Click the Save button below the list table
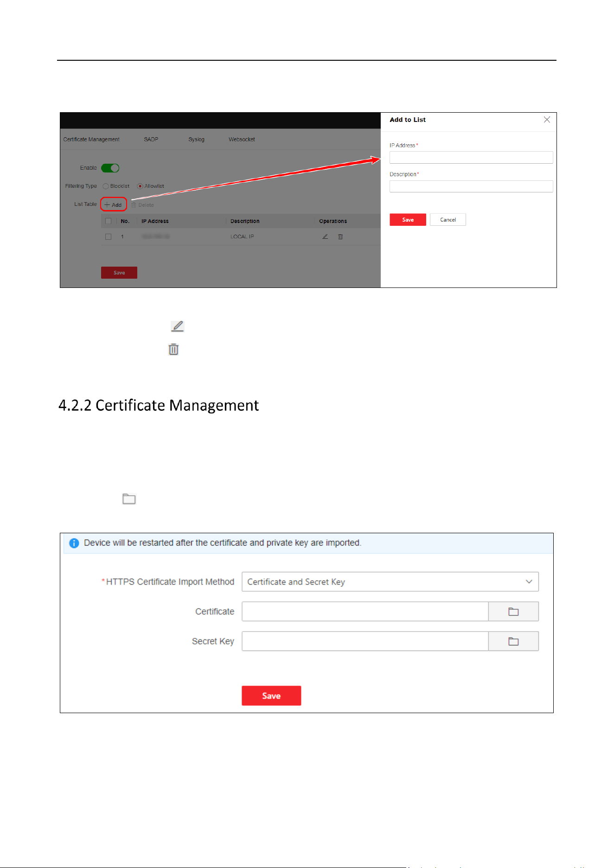Viewport: 614px width, 868px height. [119, 273]
